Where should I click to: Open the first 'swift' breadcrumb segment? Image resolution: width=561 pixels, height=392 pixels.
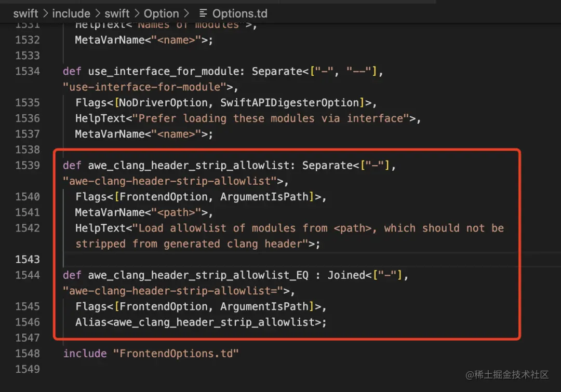click(25, 13)
